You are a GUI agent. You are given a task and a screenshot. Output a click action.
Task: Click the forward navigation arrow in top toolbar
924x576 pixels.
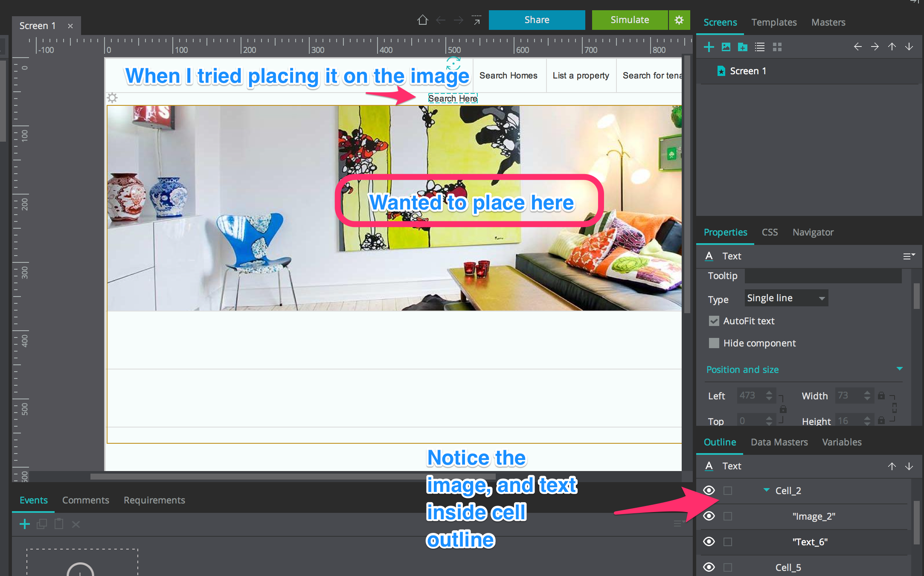click(x=459, y=20)
